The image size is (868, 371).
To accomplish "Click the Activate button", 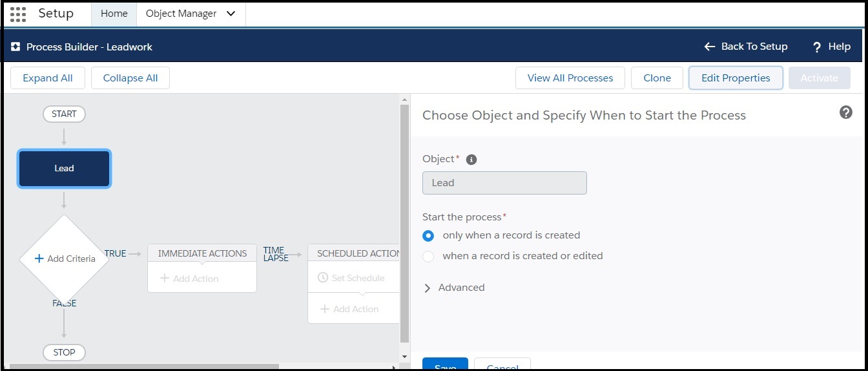I will [819, 78].
